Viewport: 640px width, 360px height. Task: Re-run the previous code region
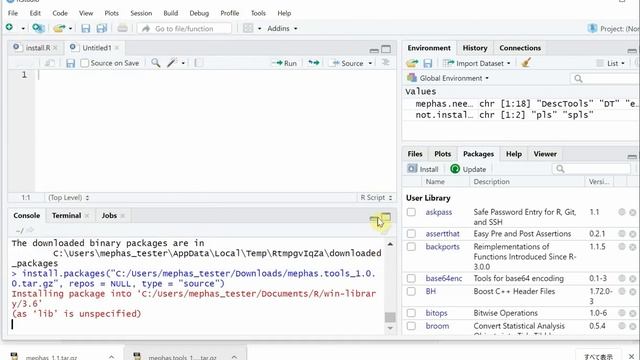pyautogui.click(x=313, y=63)
